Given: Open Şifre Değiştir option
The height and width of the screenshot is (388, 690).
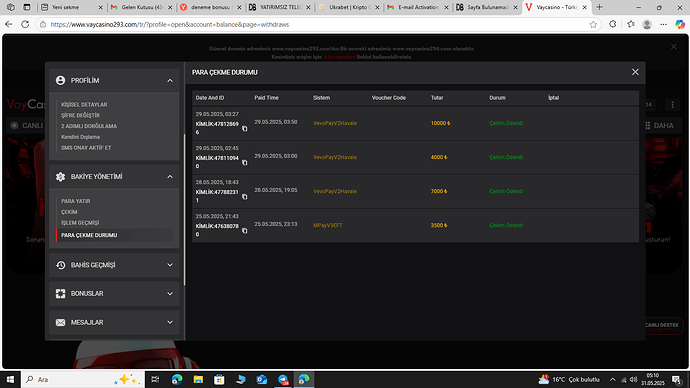Looking at the screenshot, I should pyautogui.click(x=81, y=115).
